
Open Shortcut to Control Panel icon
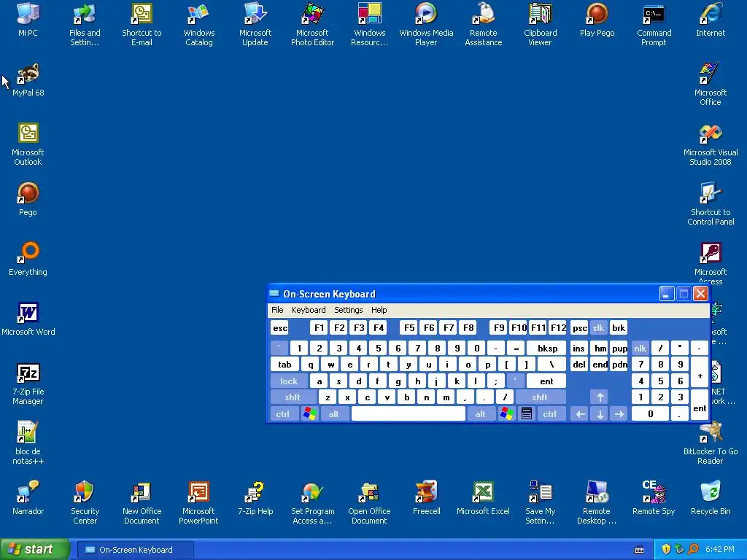[711, 204]
